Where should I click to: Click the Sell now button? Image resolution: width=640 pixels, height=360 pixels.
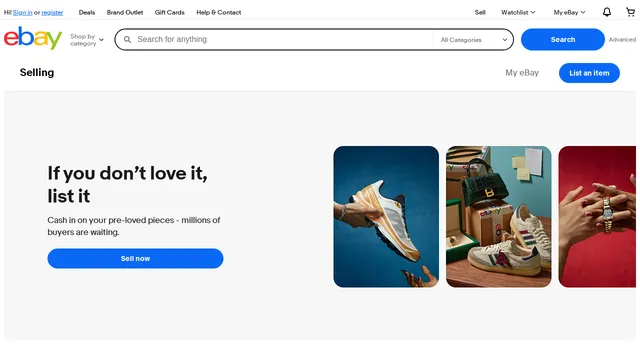135,258
